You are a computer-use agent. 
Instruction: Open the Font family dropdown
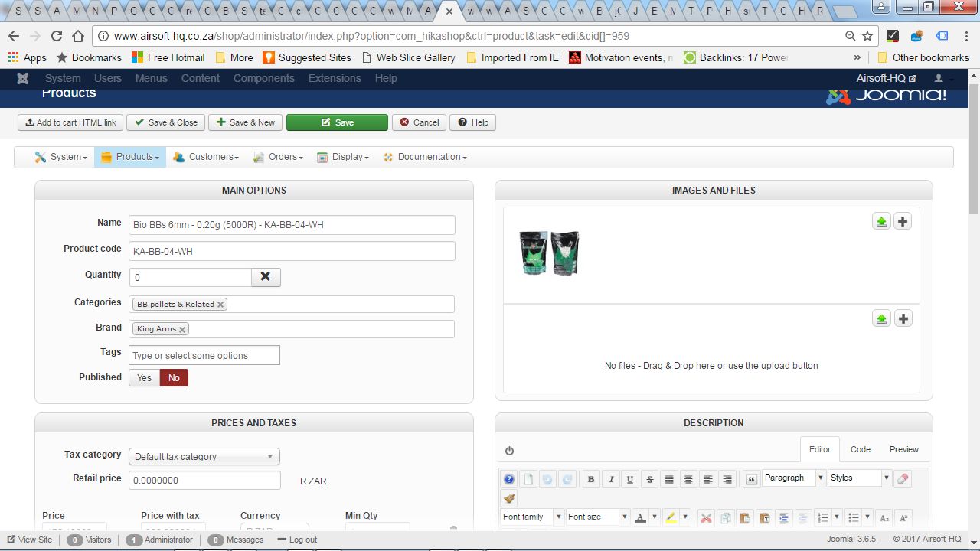coord(532,517)
